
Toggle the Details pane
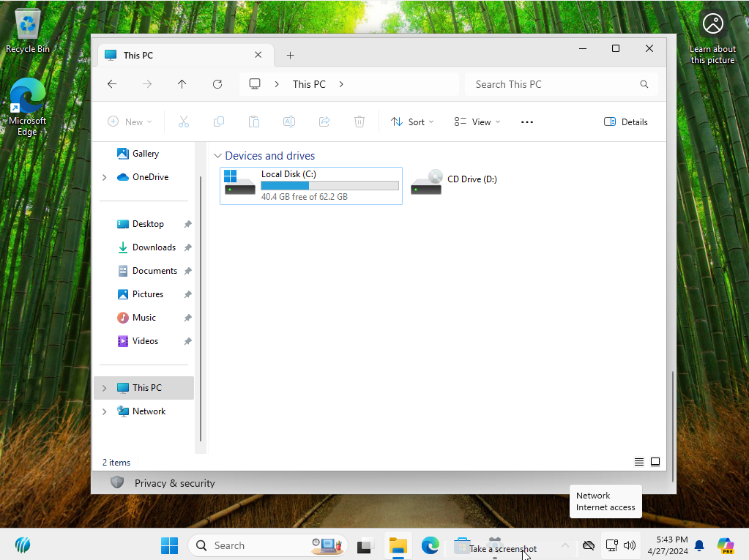[x=626, y=122]
